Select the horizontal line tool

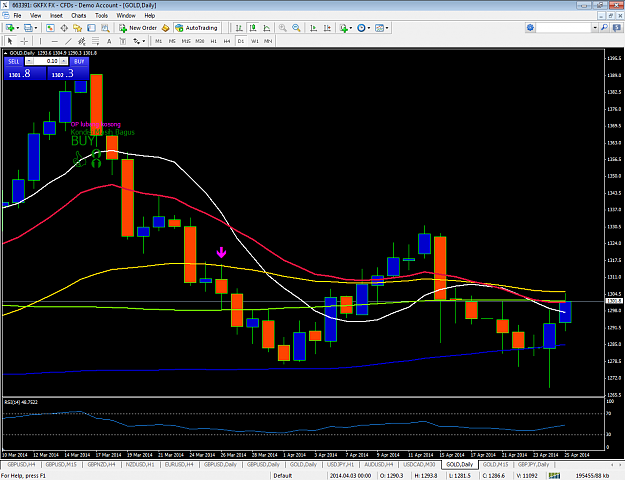[x=55, y=41]
